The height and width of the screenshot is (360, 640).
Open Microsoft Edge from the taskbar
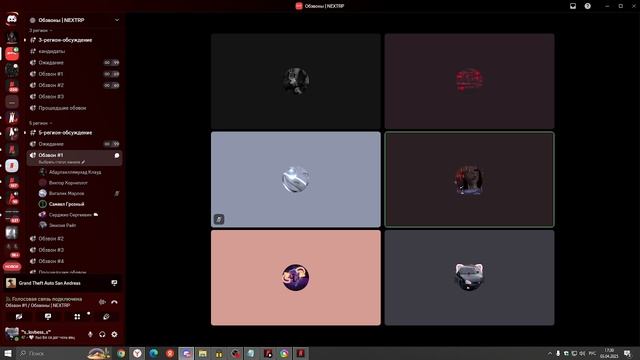153,353
